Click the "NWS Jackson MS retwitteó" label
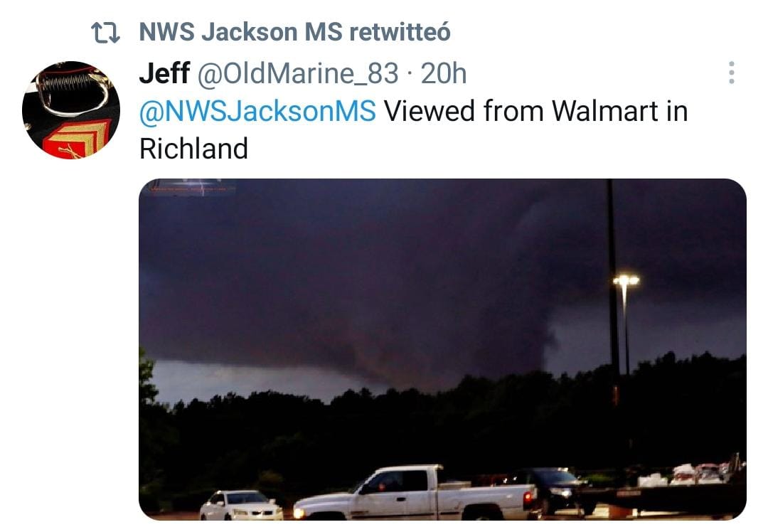 (x=294, y=32)
